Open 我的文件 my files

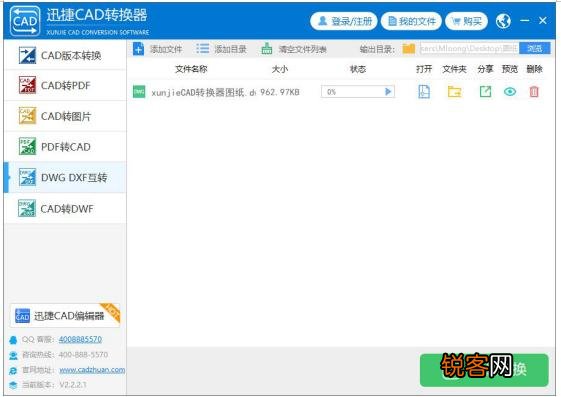411,21
